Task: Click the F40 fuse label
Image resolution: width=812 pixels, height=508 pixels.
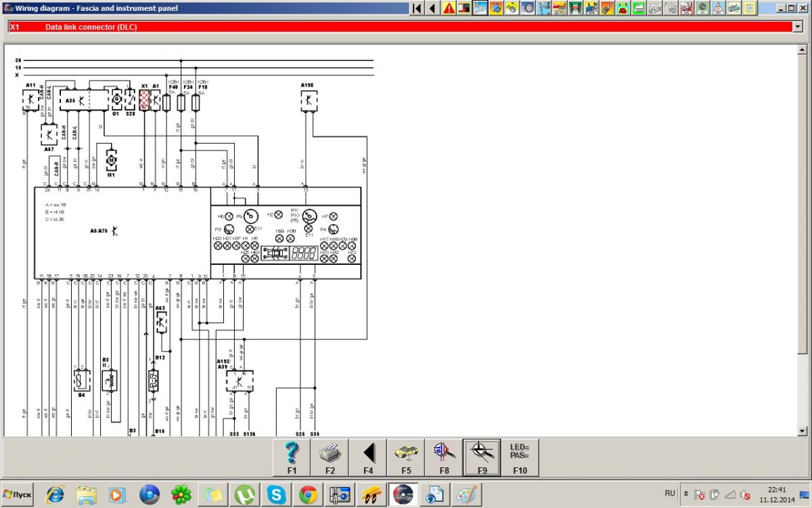Action: tap(173, 87)
